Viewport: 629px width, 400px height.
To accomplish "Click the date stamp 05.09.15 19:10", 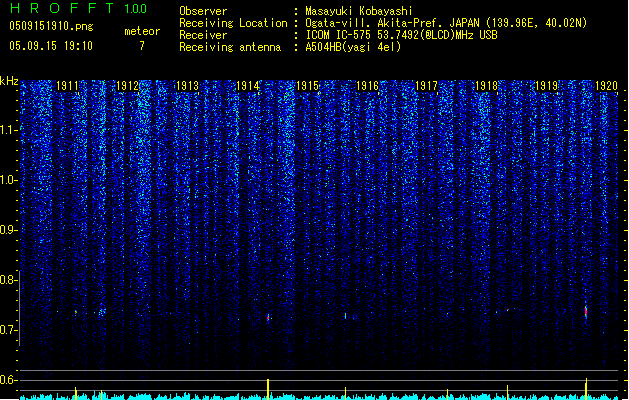I will [51, 46].
